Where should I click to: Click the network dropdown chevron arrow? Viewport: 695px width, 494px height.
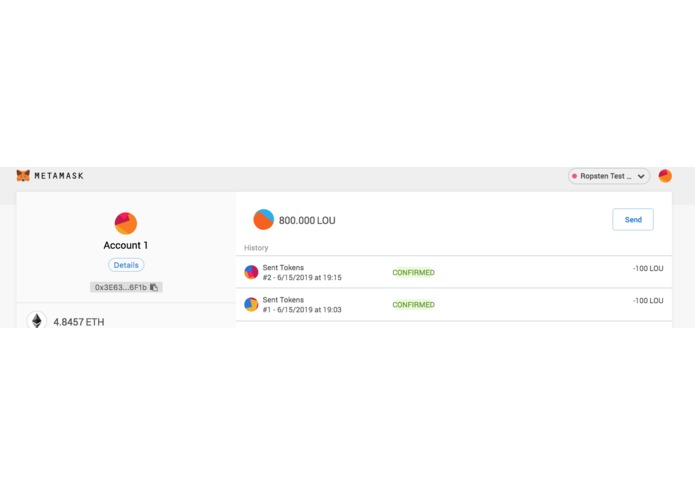tap(641, 176)
